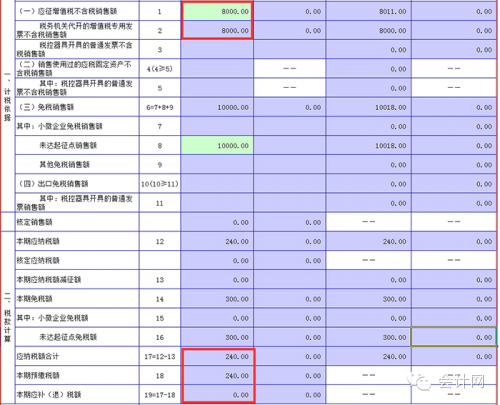Select the (三)免税销售额 label
The height and width of the screenshot is (405, 500).
pos(46,107)
